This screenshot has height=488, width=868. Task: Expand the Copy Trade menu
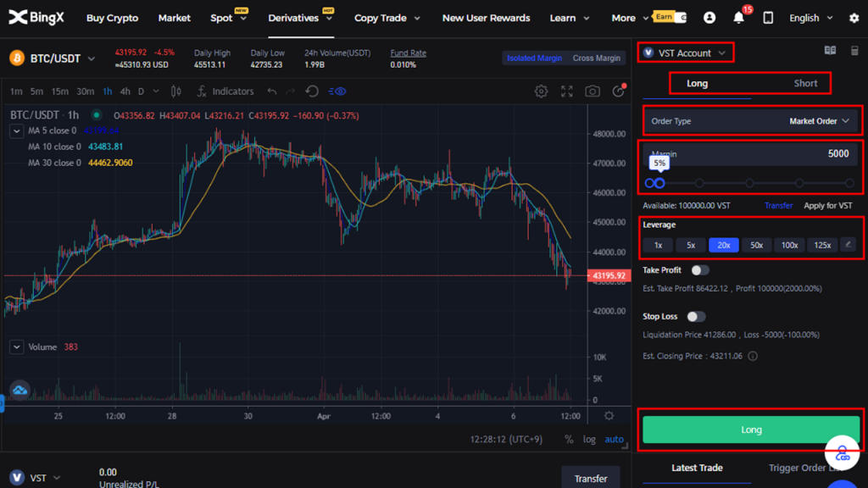[387, 18]
